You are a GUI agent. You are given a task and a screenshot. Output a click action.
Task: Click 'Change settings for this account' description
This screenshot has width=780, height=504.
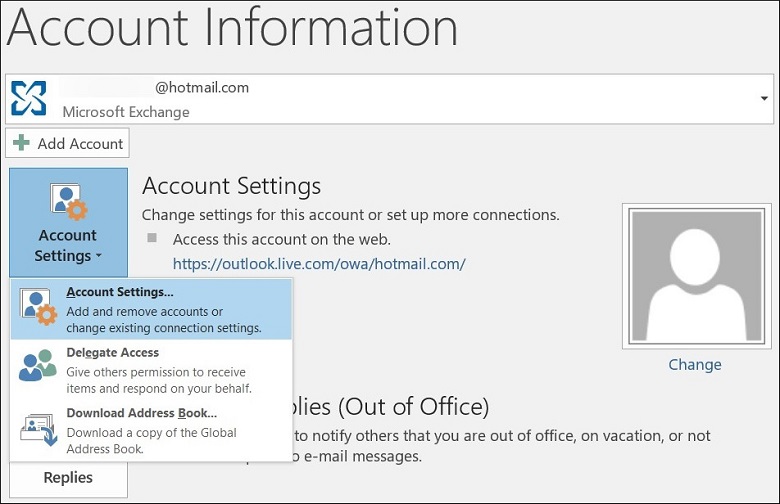point(350,215)
